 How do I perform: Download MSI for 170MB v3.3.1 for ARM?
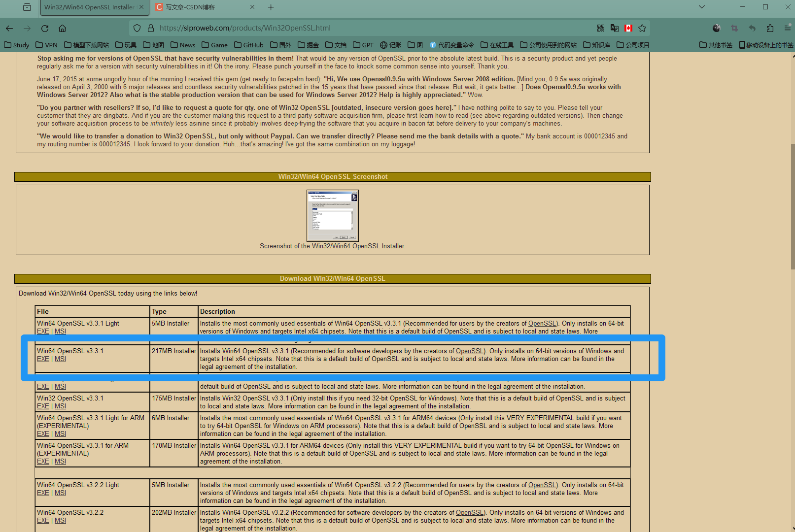tap(60, 461)
